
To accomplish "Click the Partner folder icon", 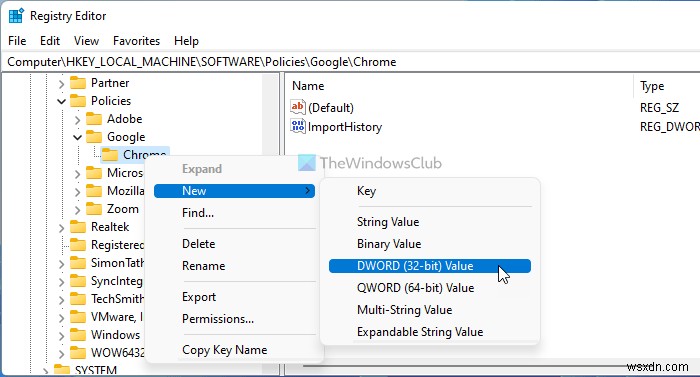I will 78,83.
